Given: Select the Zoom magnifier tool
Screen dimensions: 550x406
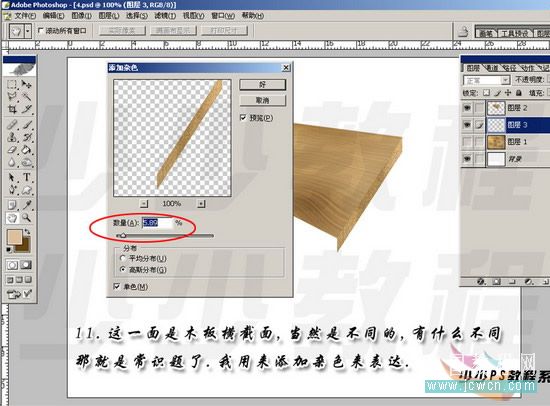Looking at the screenshot, I should point(27,218).
